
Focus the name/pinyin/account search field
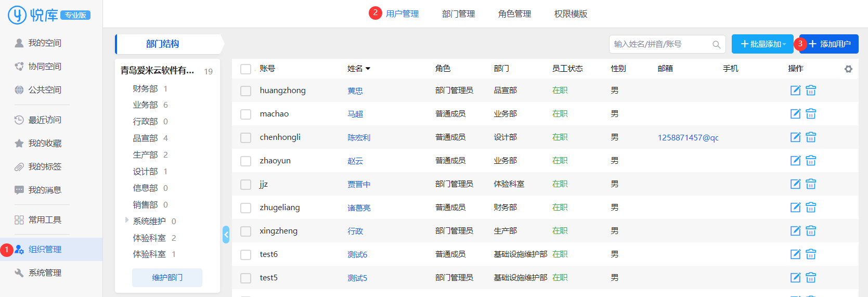tap(660, 45)
